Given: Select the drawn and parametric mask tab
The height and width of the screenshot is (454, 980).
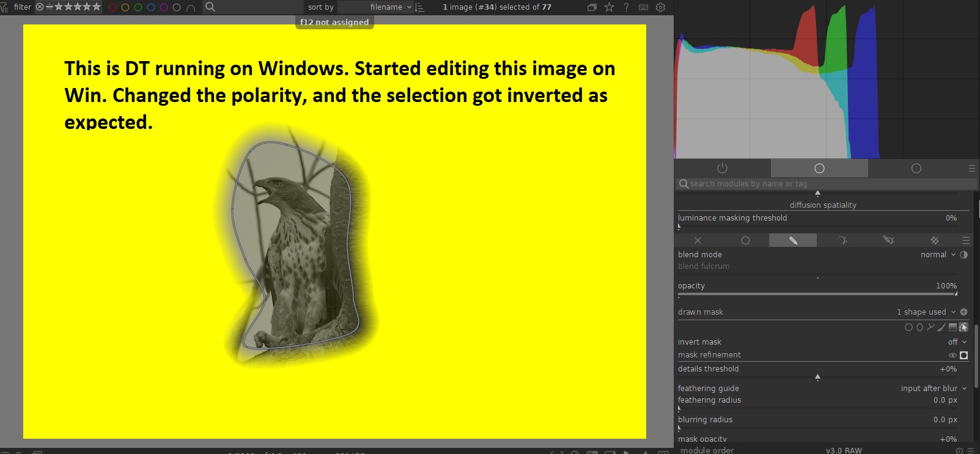Looking at the screenshot, I should pos(888,241).
